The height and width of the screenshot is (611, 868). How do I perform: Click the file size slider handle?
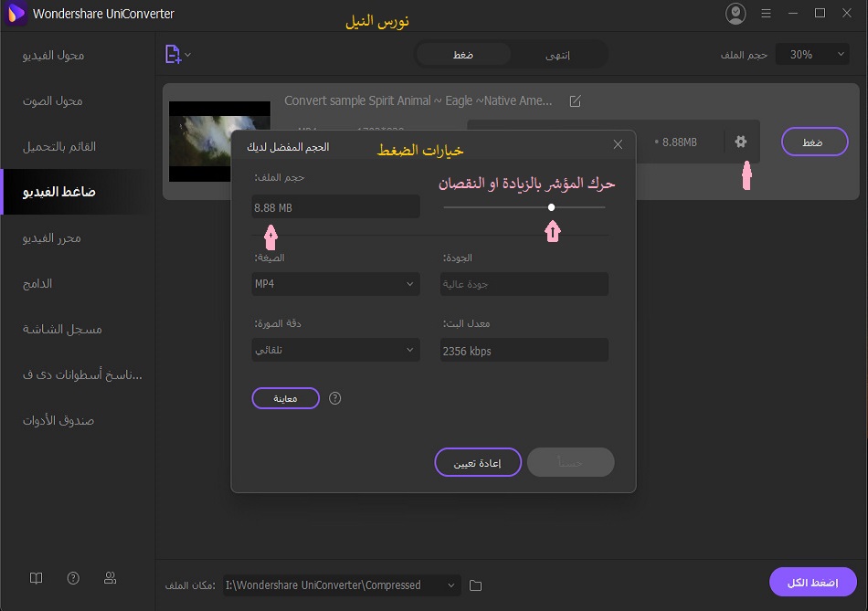point(552,207)
